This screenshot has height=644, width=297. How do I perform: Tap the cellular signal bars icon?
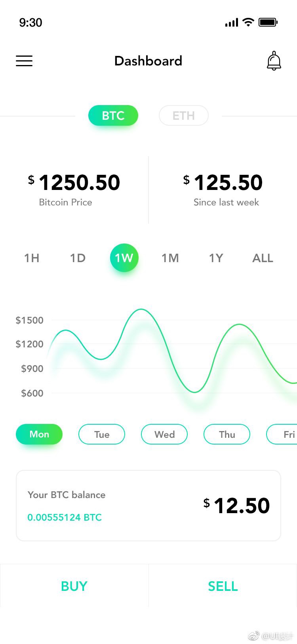pyautogui.click(x=232, y=23)
